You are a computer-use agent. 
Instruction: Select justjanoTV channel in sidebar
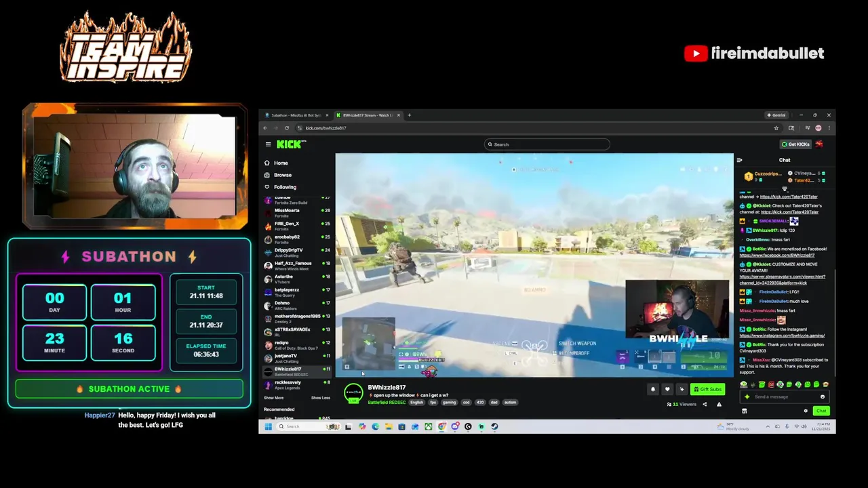tap(296, 358)
